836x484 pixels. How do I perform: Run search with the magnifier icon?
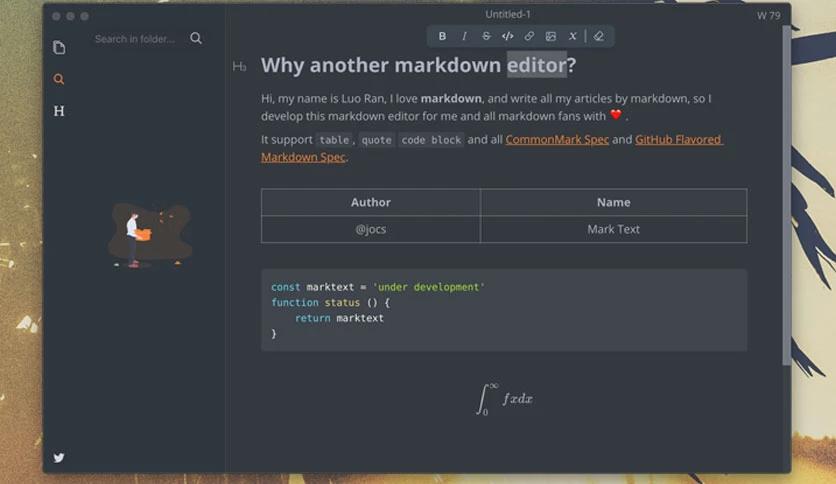point(196,38)
